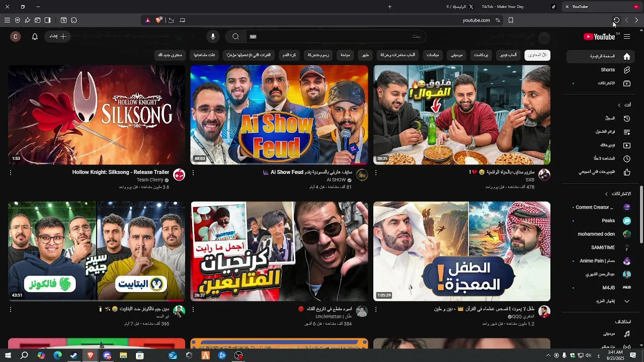Reload the page in Brave
Viewport: 644px width, 362px height.
pos(616,20)
